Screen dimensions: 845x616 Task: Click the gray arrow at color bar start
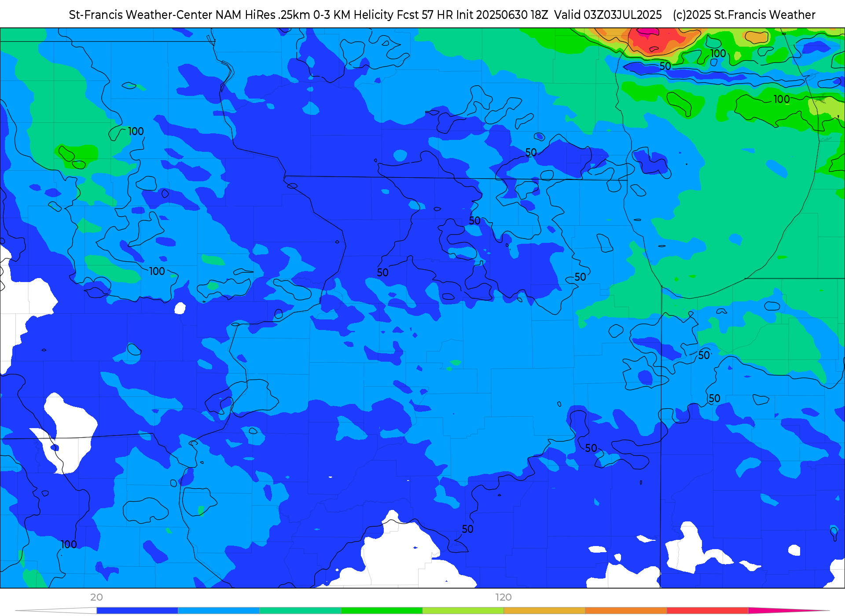pos(56,610)
